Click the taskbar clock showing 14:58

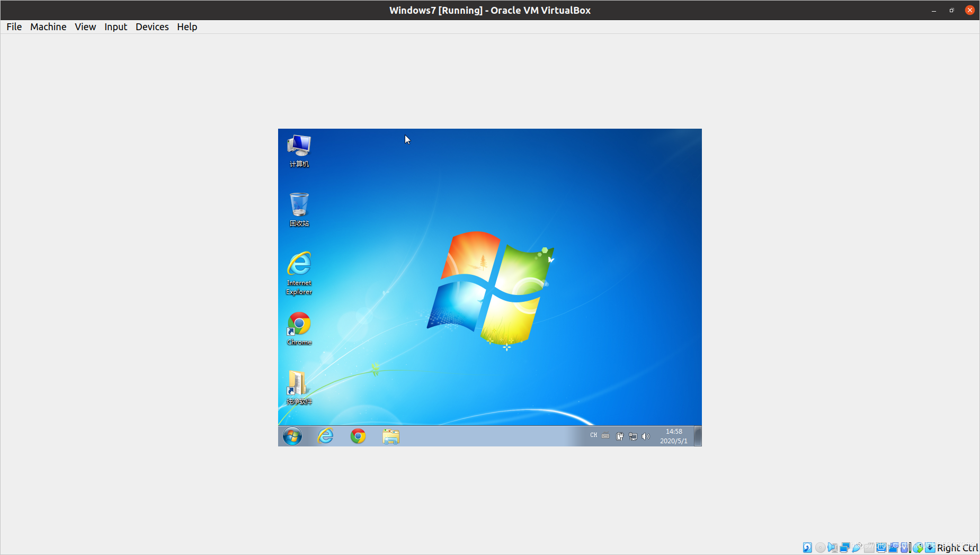tap(674, 436)
